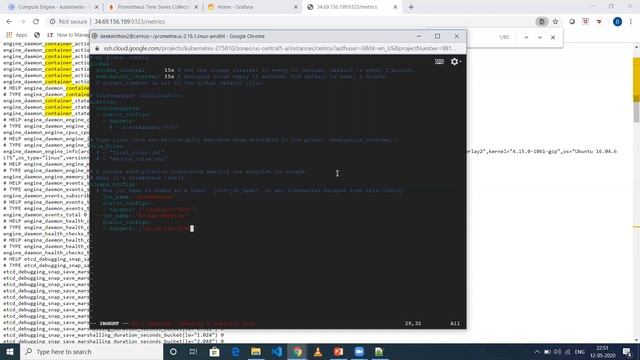Open the Chrome profile avatar
Image resolution: width=640 pixels, height=360 pixels.
pyautogui.click(x=617, y=22)
